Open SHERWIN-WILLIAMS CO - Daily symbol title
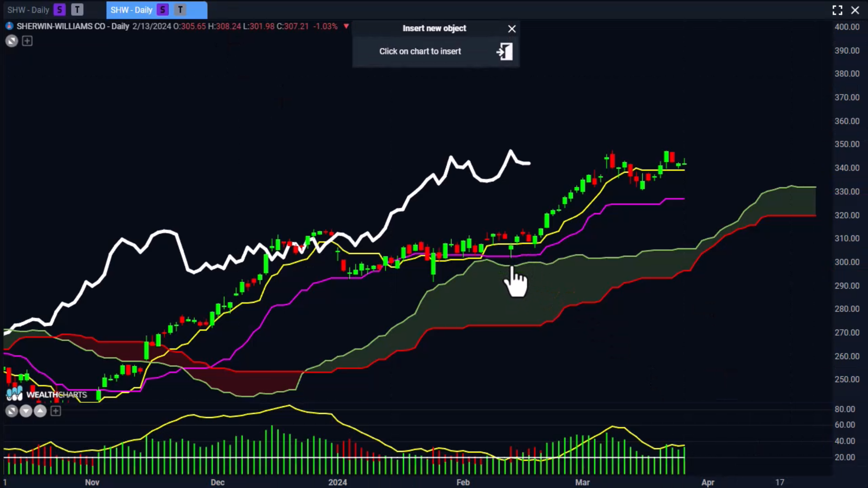The width and height of the screenshot is (868, 488). [73, 26]
